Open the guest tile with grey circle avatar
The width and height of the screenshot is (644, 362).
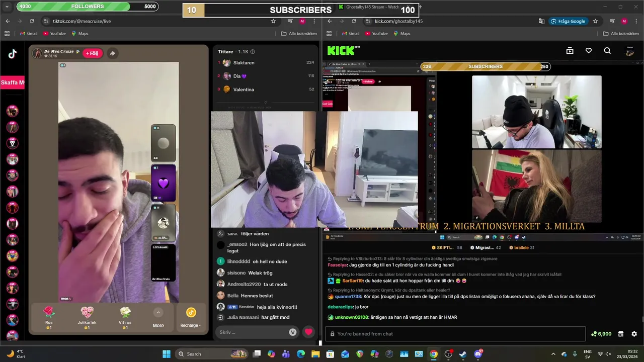(x=163, y=143)
